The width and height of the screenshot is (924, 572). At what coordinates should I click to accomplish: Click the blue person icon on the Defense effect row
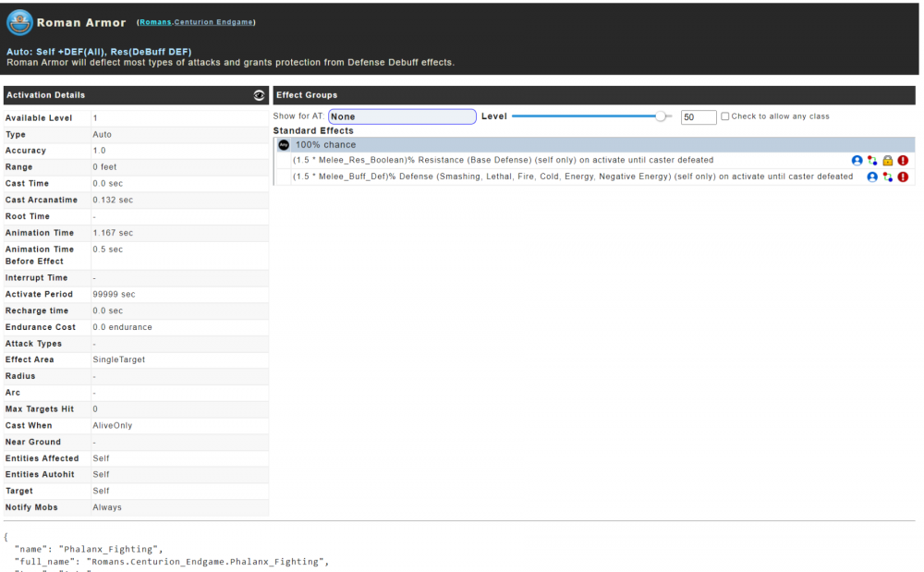coord(872,176)
